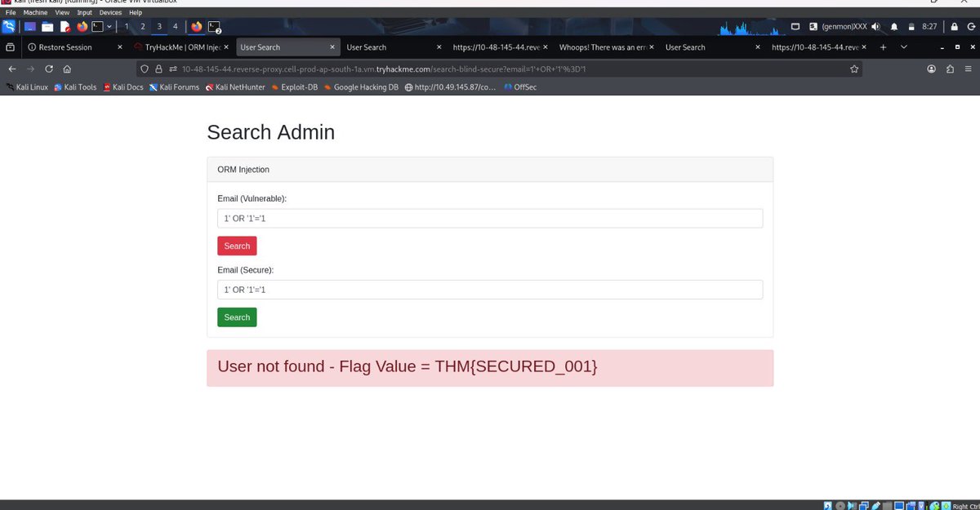The height and width of the screenshot is (510, 980).
Task: Click the show desktop panel icon
Action: [30, 26]
